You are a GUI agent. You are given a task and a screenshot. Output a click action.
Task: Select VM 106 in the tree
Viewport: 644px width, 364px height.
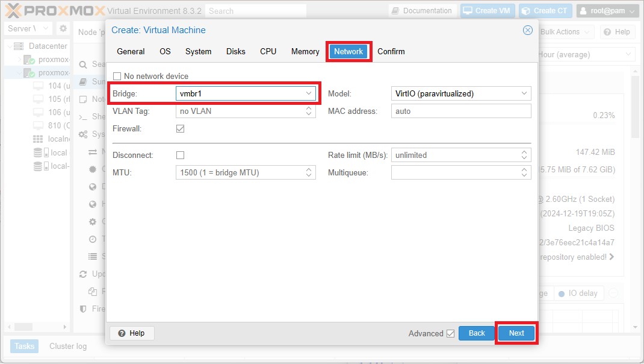point(52,112)
